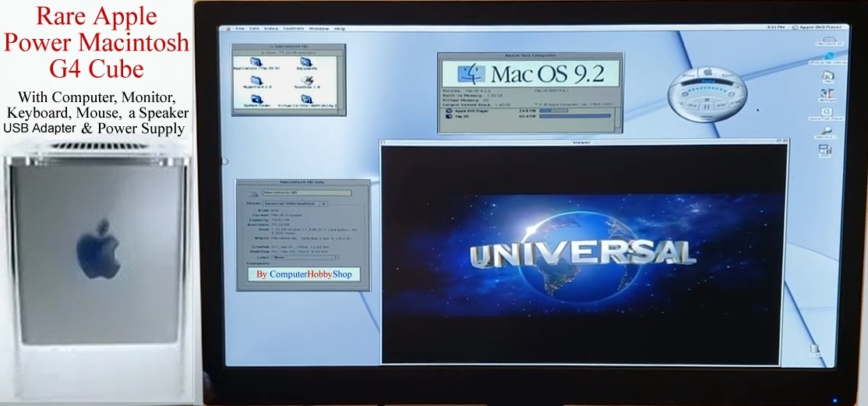Click the Trash icon on the desktop
868x406 pixels.
[x=815, y=351]
